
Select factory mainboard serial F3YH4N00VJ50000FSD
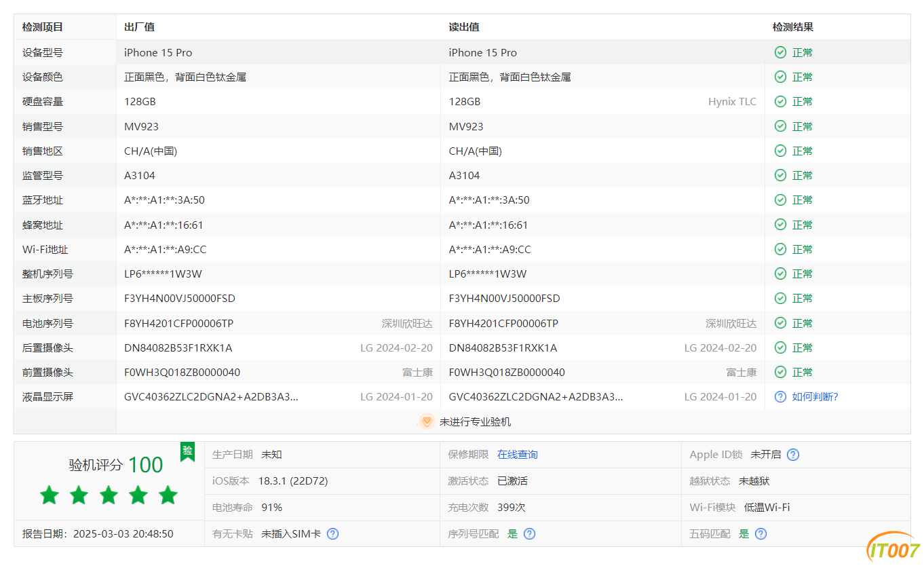pos(180,298)
